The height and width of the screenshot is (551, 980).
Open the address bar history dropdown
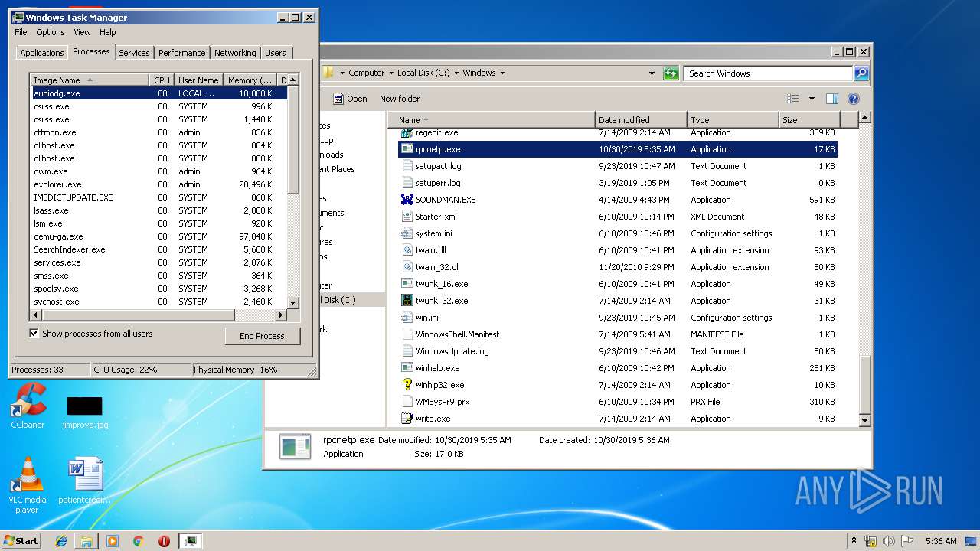tap(652, 73)
